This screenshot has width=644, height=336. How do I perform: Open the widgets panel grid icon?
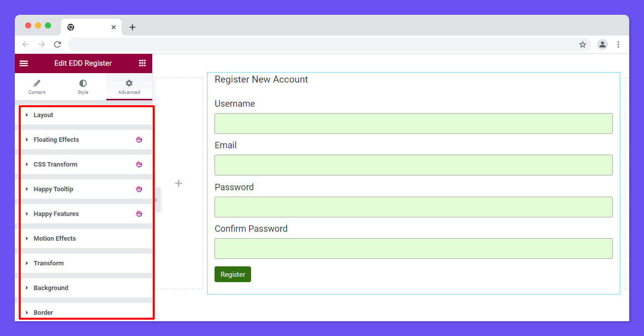coord(142,63)
